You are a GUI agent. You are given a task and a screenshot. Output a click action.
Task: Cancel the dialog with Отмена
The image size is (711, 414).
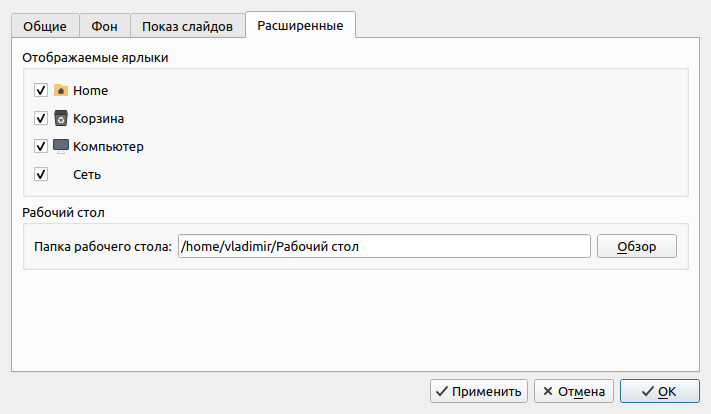(574, 391)
